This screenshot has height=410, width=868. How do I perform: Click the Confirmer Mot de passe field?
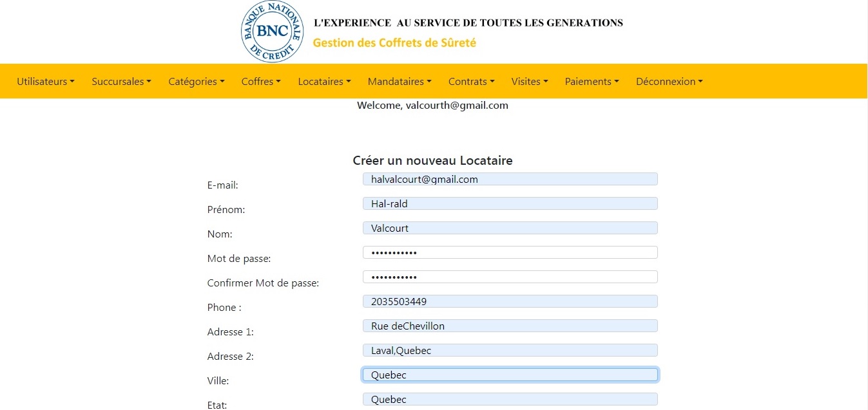point(510,277)
